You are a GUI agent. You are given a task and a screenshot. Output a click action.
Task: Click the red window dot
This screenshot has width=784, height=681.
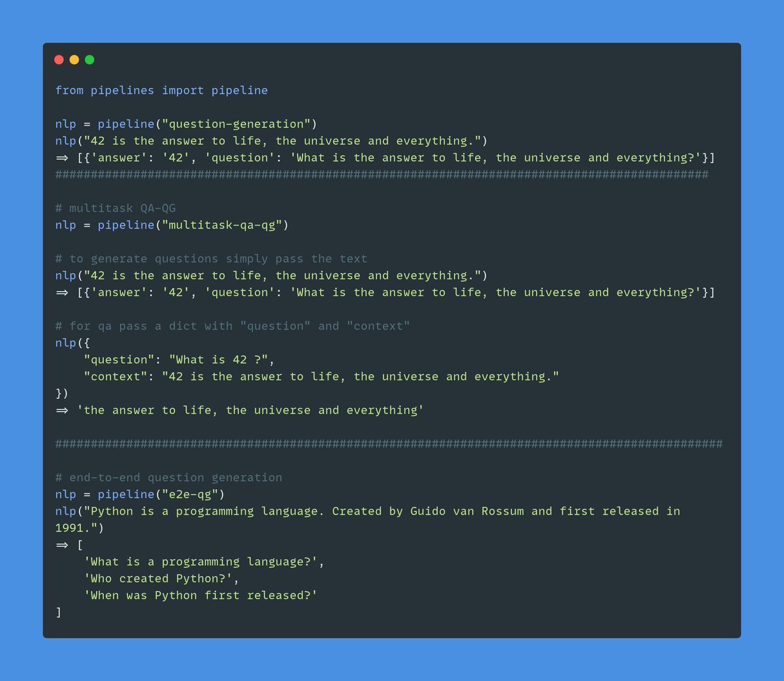(59, 59)
